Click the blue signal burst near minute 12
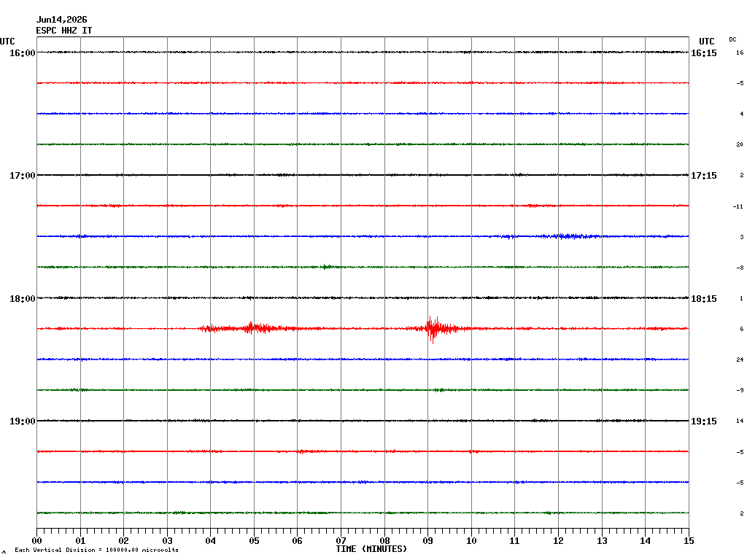Screen dimensions: 747x560 [x=569, y=236]
